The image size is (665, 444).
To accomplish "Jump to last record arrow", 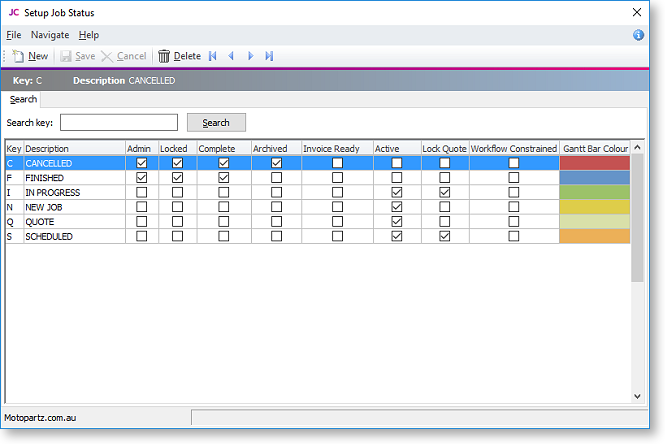I will click(x=269, y=56).
